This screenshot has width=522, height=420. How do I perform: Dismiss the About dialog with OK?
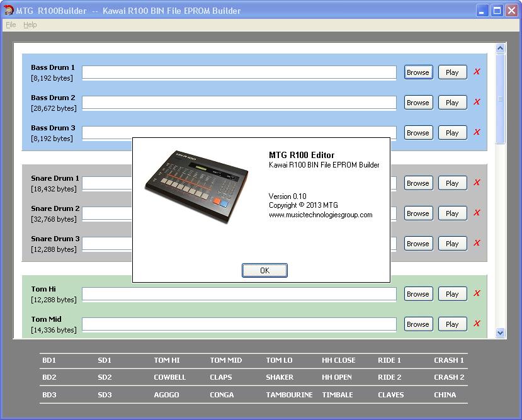(x=264, y=270)
